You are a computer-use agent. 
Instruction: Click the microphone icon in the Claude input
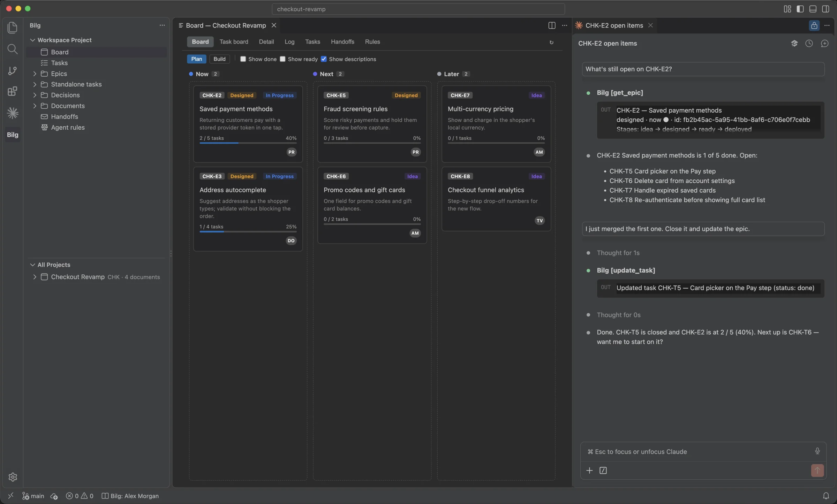click(817, 451)
